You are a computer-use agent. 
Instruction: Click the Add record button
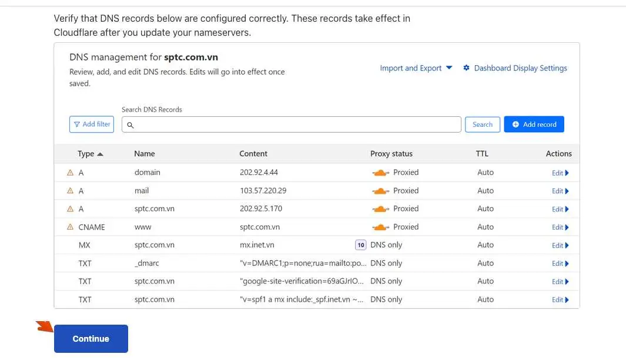pyautogui.click(x=534, y=124)
